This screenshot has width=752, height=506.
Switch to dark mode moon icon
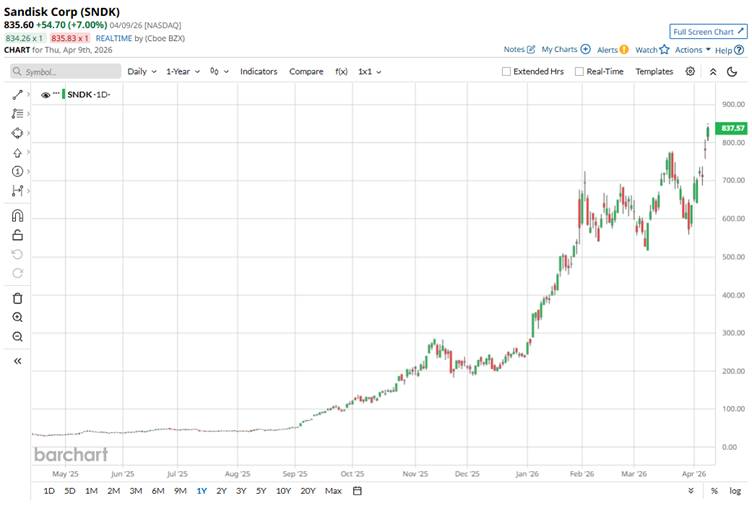click(733, 72)
